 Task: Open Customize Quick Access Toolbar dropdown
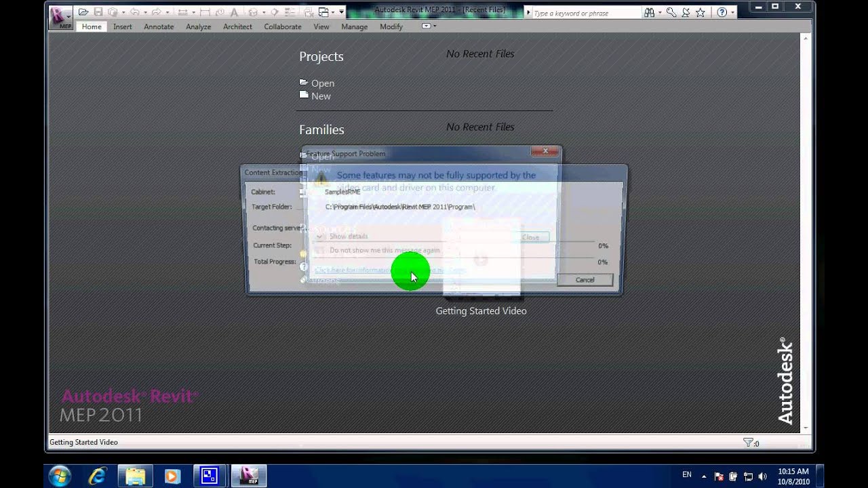(341, 12)
